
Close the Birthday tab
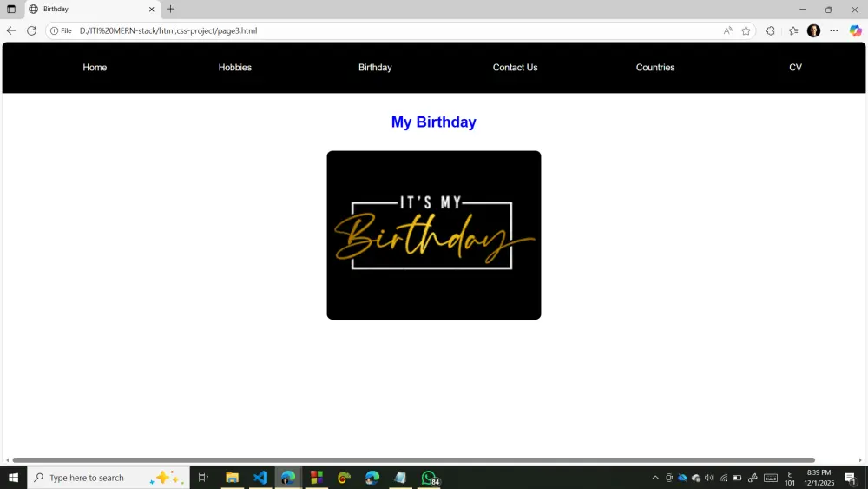152,10
